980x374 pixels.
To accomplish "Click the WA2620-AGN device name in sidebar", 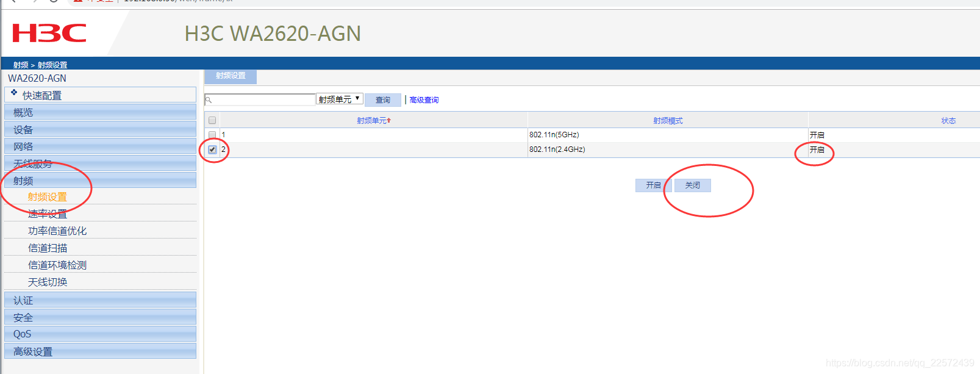I will 37,78.
